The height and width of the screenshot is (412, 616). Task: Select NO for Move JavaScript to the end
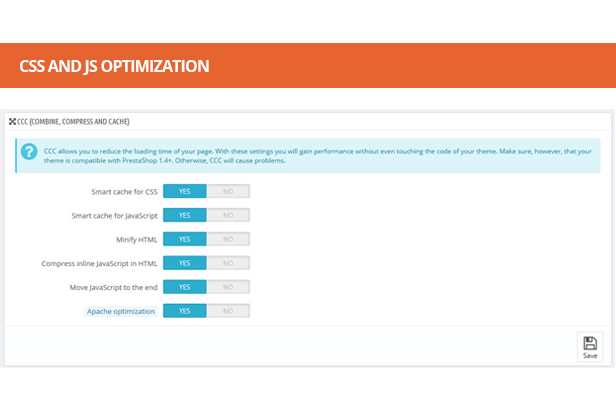[228, 287]
